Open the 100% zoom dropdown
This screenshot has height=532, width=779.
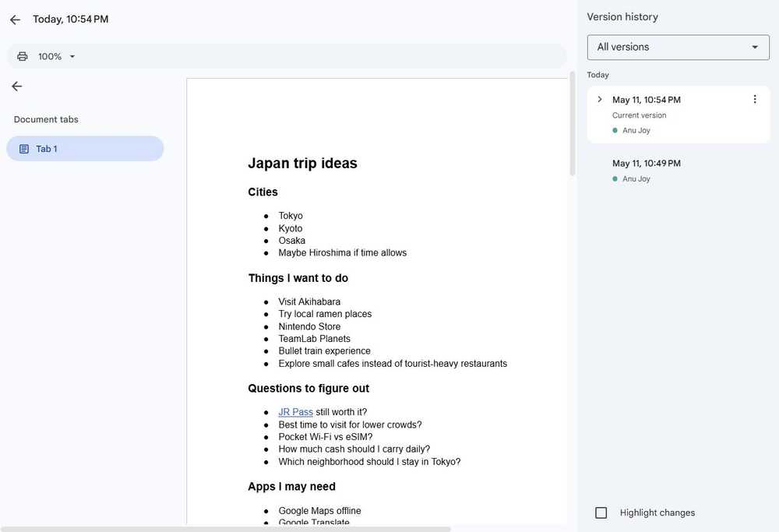point(56,56)
